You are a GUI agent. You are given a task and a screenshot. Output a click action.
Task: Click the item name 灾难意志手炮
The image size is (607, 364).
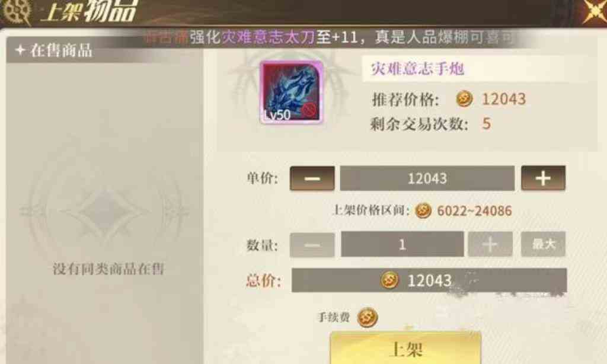[x=417, y=69]
